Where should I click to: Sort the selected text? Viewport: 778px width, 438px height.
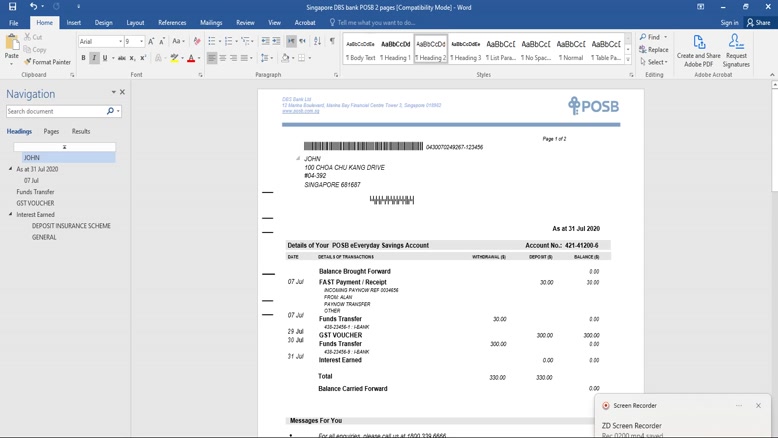coord(318,41)
